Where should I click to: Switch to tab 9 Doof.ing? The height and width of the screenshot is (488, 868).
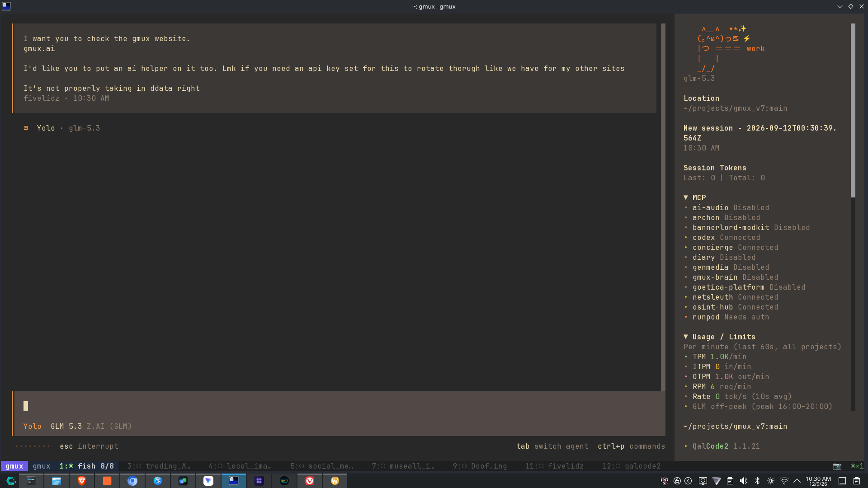click(480, 466)
